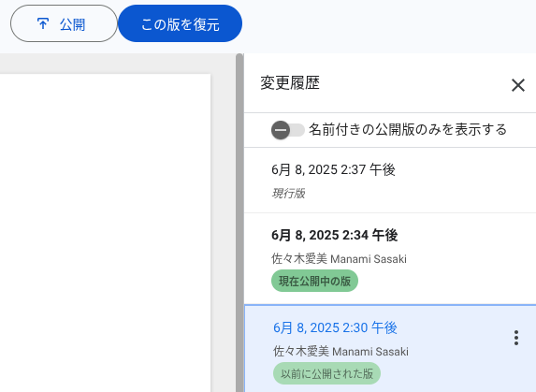Image resolution: width=536 pixels, height=392 pixels.
Task: Click author name under 2:34 午後 version
Action: click(340, 259)
